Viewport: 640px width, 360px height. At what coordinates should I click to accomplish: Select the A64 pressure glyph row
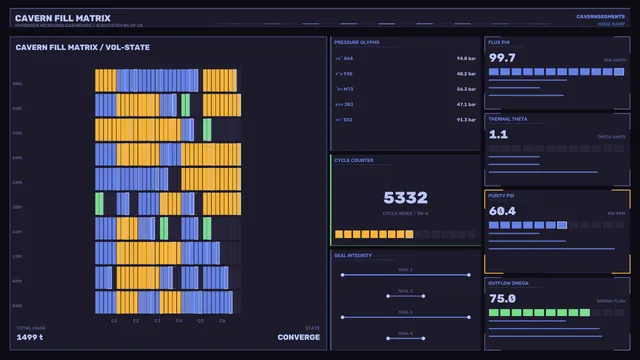[405, 58]
